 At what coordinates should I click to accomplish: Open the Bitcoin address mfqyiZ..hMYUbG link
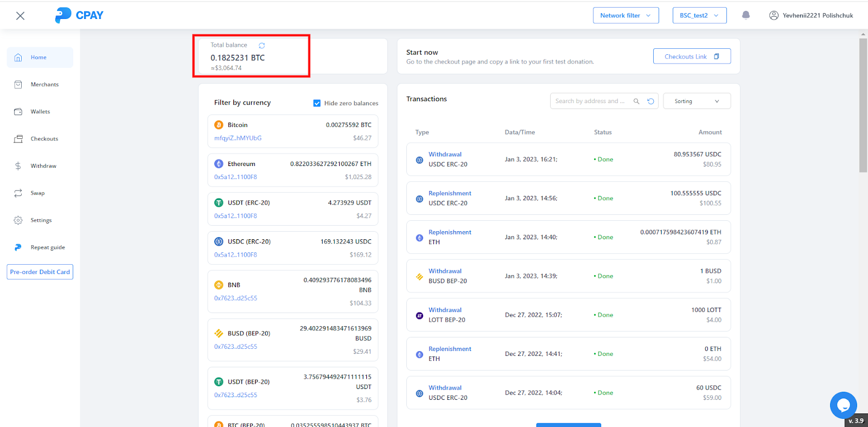coord(238,138)
